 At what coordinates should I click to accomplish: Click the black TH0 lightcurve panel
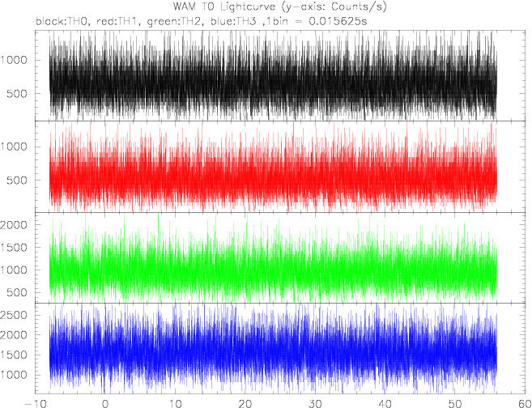281,75
